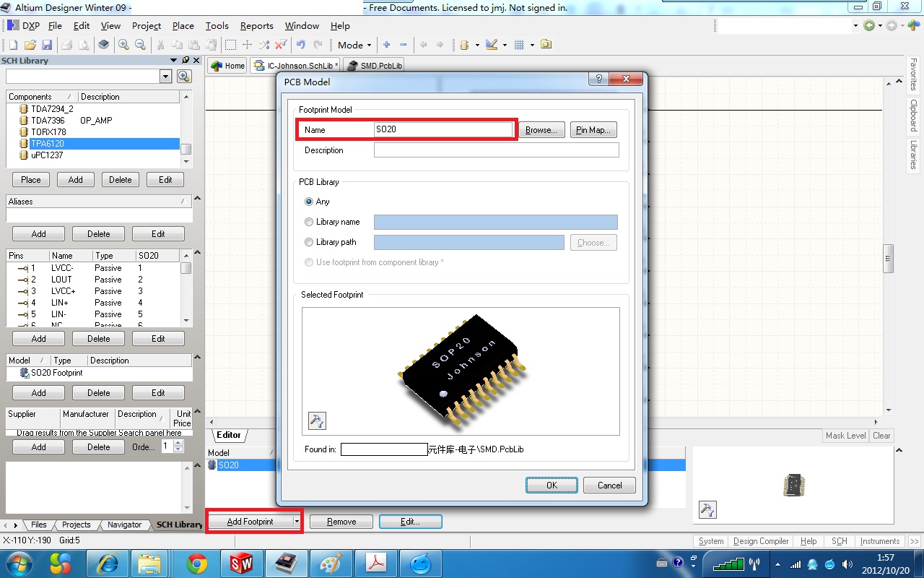Screen dimensions: 924x578
Task: Open the Mode dropdown in toolbar
Action: [x=354, y=45]
